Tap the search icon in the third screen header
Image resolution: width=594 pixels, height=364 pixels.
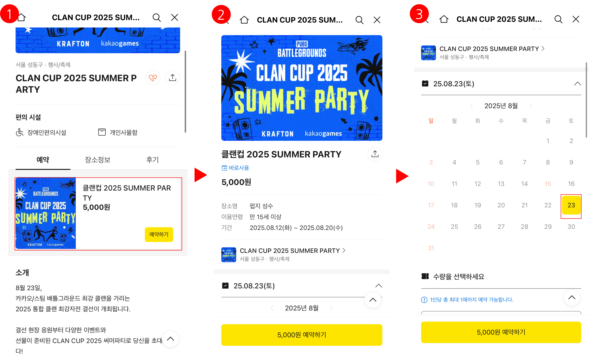coord(558,19)
